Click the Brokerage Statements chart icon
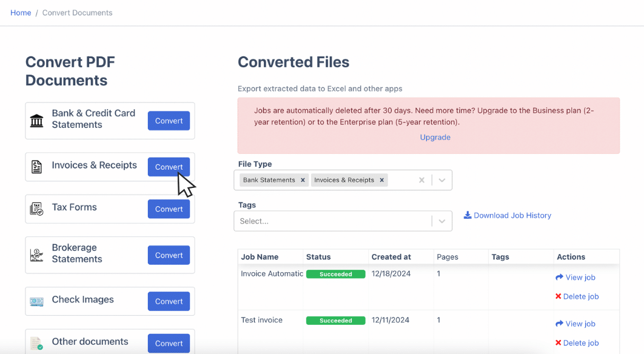Screen dimensions: 644x354 (36, 255)
